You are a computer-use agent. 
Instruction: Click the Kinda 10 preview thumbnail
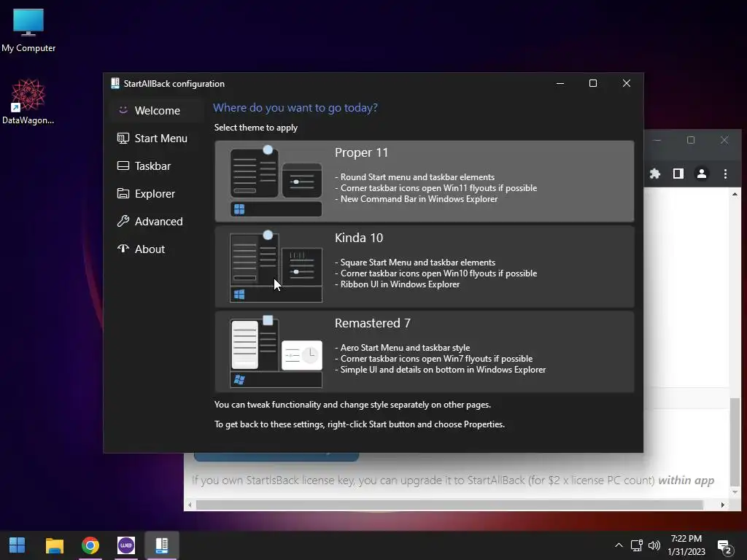276,267
